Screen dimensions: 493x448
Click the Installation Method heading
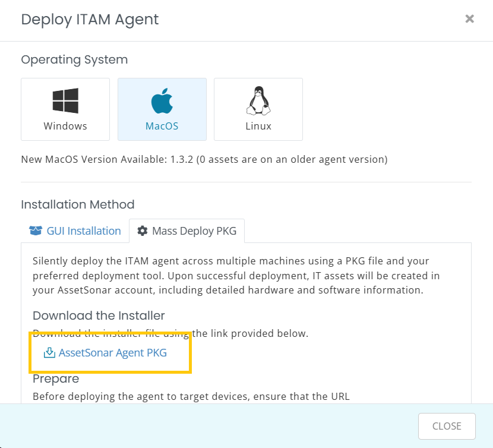(x=78, y=204)
